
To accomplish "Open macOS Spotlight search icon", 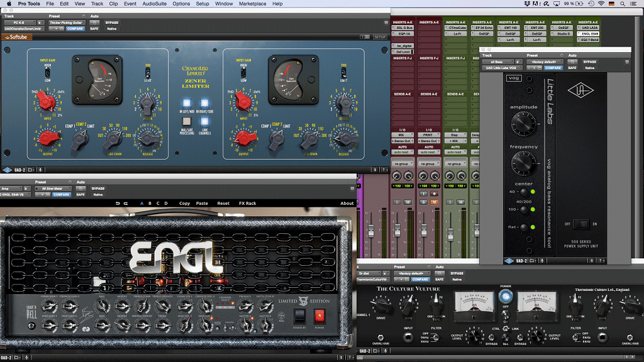I will point(622,4).
